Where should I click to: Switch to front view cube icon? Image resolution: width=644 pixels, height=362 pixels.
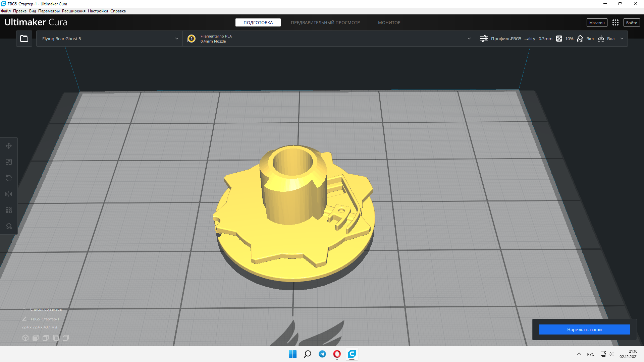[x=36, y=338]
